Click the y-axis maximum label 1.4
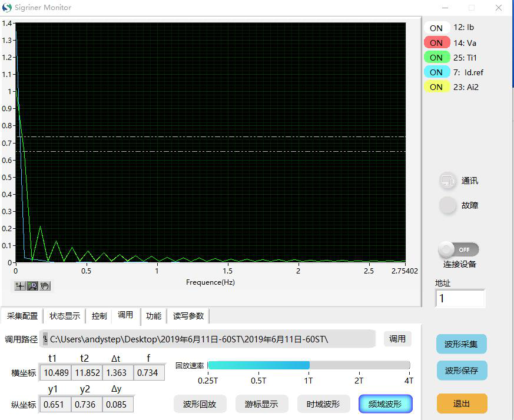The height and width of the screenshot is (420, 514). coord(6,24)
